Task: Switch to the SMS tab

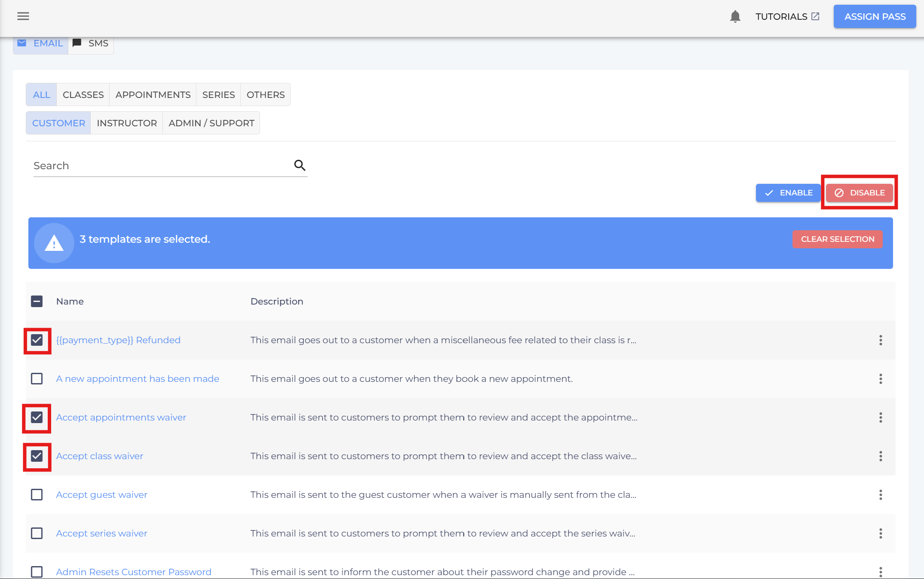Action: pyautogui.click(x=91, y=43)
